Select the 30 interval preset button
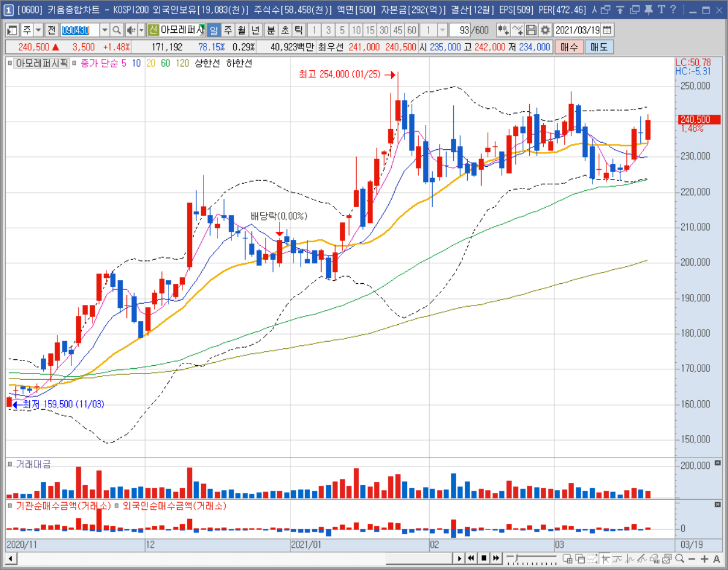728x570 pixels. pyautogui.click(x=384, y=30)
